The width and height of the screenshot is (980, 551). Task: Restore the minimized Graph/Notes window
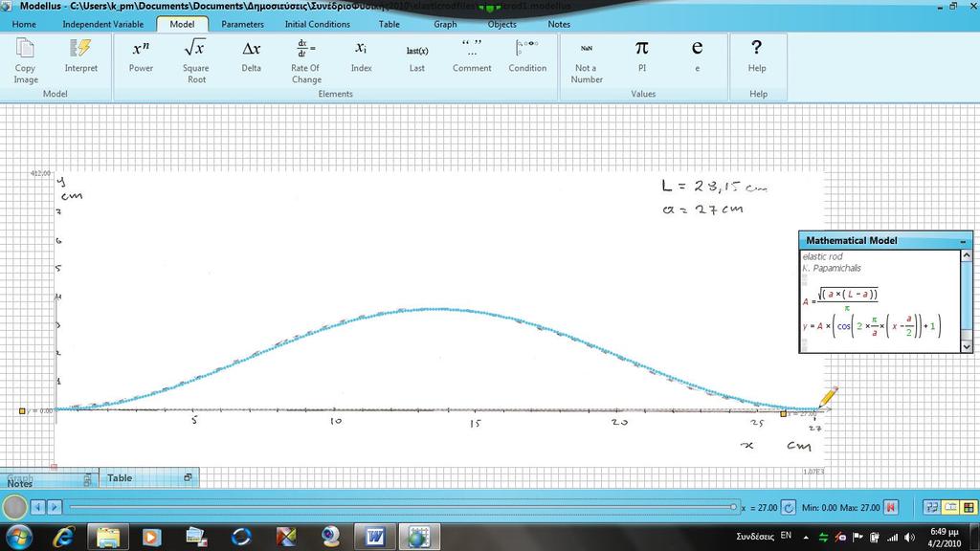(x=87, y=479)
